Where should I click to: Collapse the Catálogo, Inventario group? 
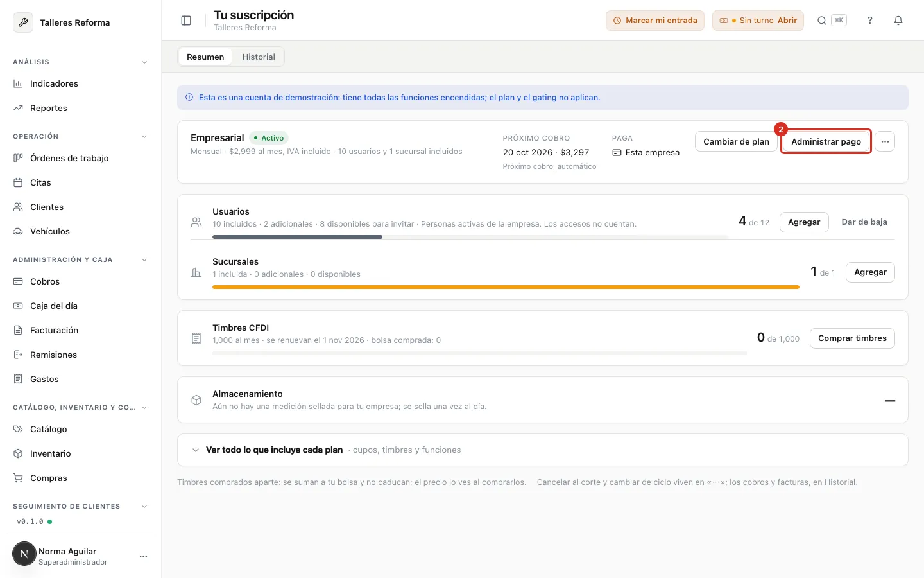pyautogui.click(x=144, y=408)
